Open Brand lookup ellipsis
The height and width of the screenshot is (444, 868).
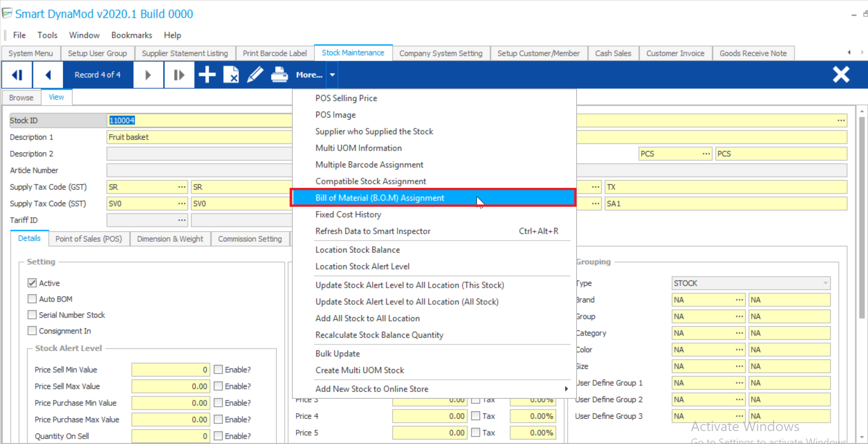click(739, 300)
